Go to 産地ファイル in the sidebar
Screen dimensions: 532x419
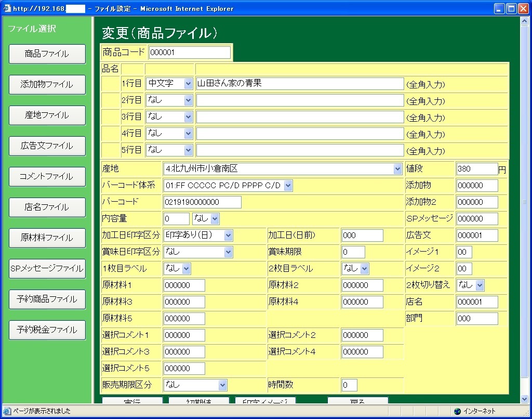(47, 115)
